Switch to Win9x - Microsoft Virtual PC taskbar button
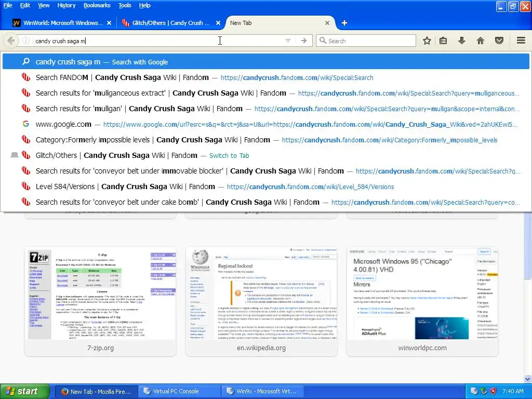Image resolution: width=532 pixels, height=399 pixels. 263,391
